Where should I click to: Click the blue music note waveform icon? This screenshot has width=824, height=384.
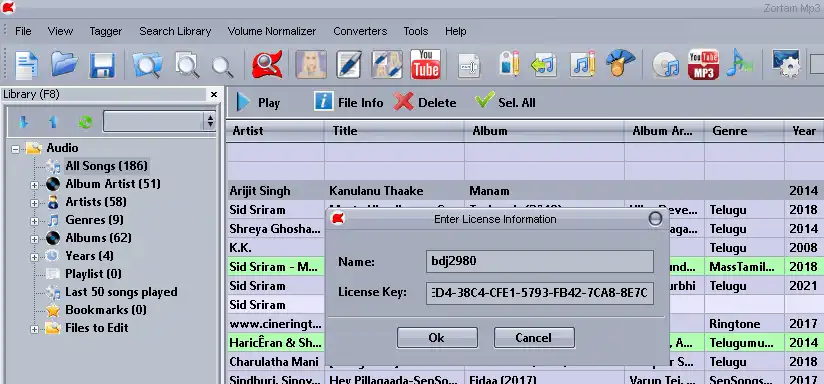[740, 64]
